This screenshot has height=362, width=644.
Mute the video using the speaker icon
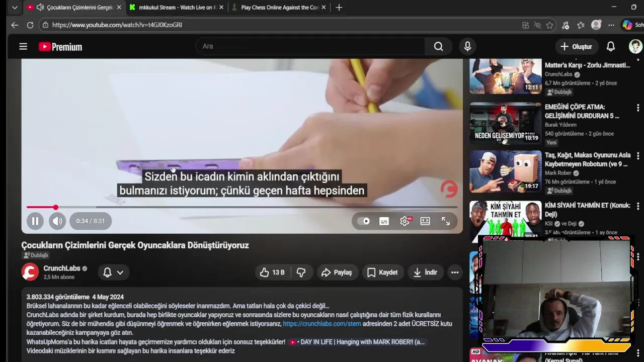coord(57,221)
